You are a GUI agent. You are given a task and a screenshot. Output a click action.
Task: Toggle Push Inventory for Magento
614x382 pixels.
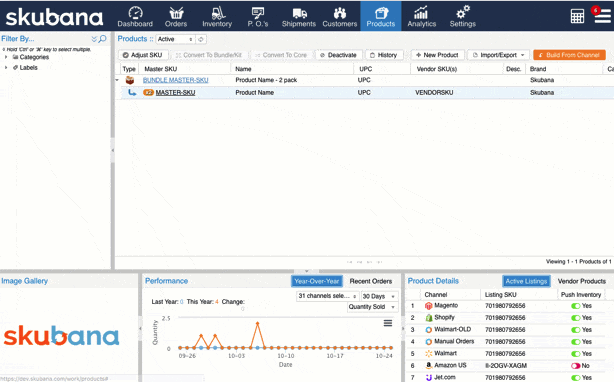(576, 306)
